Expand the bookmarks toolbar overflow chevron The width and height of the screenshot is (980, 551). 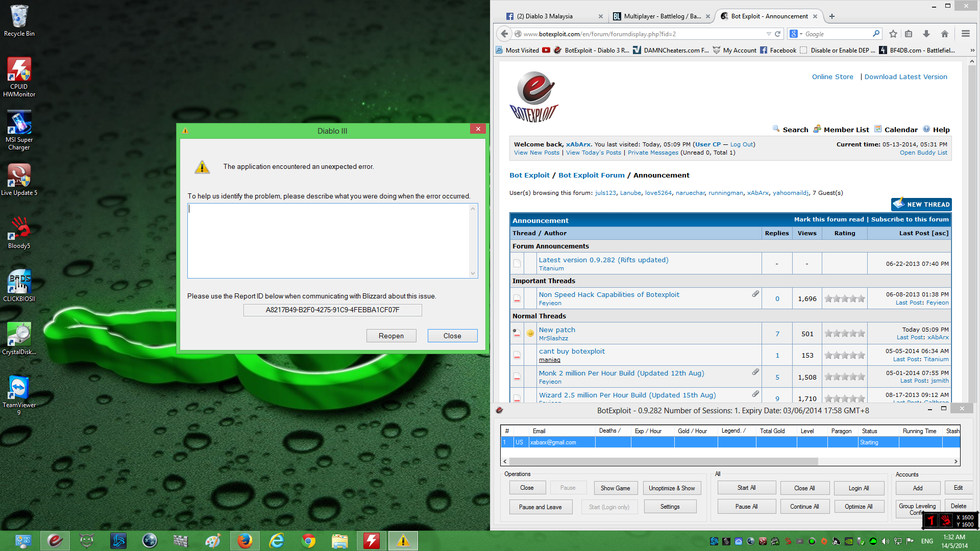(972, 50)
